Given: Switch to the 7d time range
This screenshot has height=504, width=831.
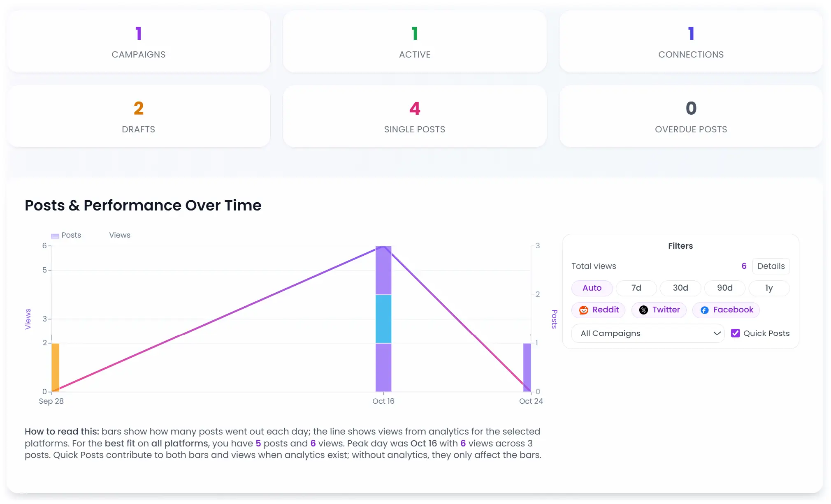Looking at the screenshot, I should pos(636,288).
